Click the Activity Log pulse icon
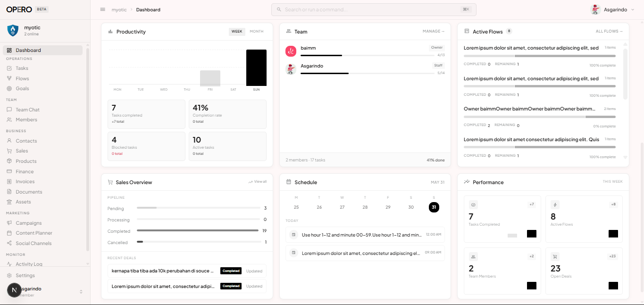Viewport: 644px width, 305px height. click(x=9, y=264)
